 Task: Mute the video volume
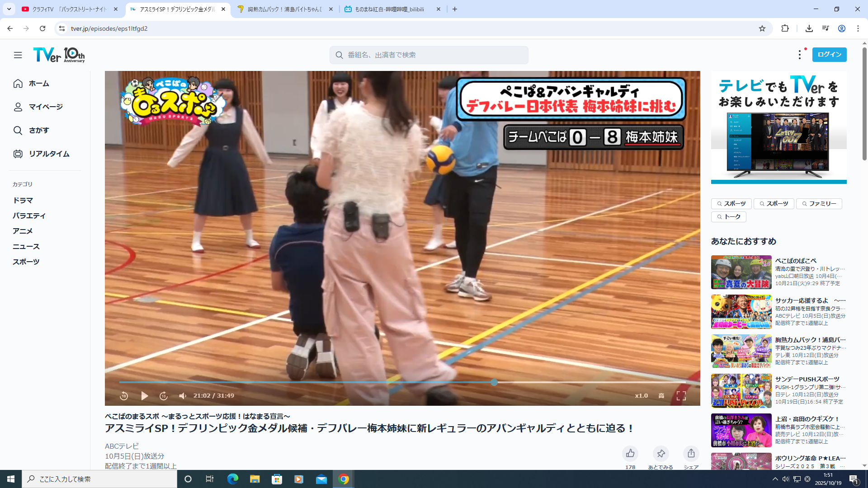pos(183,396)
